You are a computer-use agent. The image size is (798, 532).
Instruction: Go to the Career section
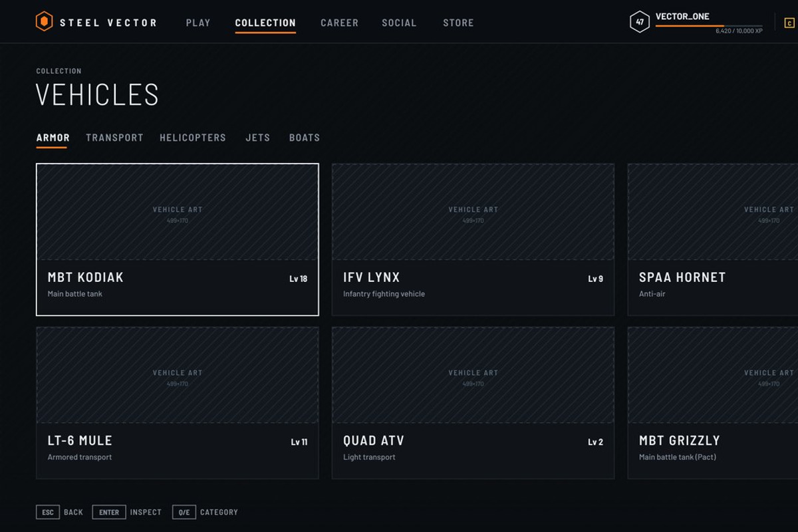(339, 23)
